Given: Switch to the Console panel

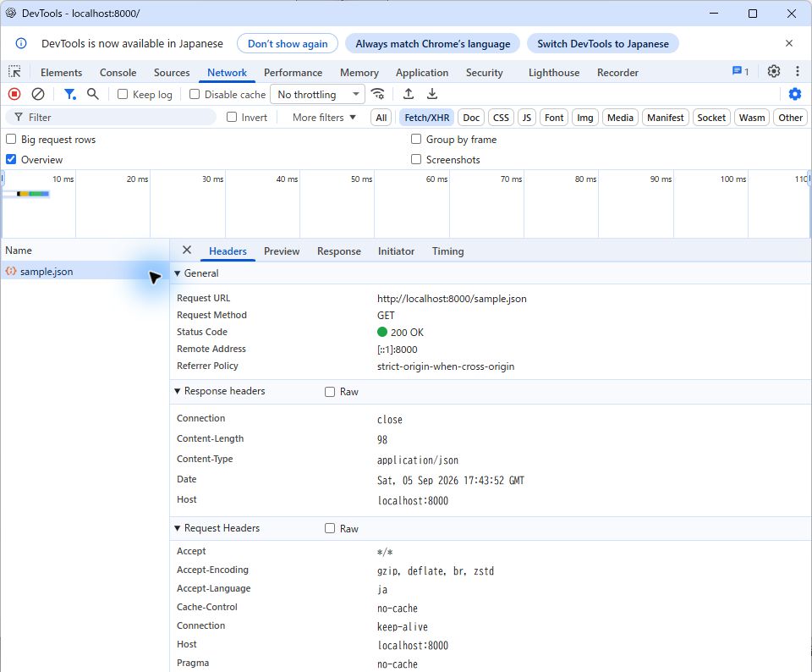Looking at the screenshot, I should coord(118,73).
